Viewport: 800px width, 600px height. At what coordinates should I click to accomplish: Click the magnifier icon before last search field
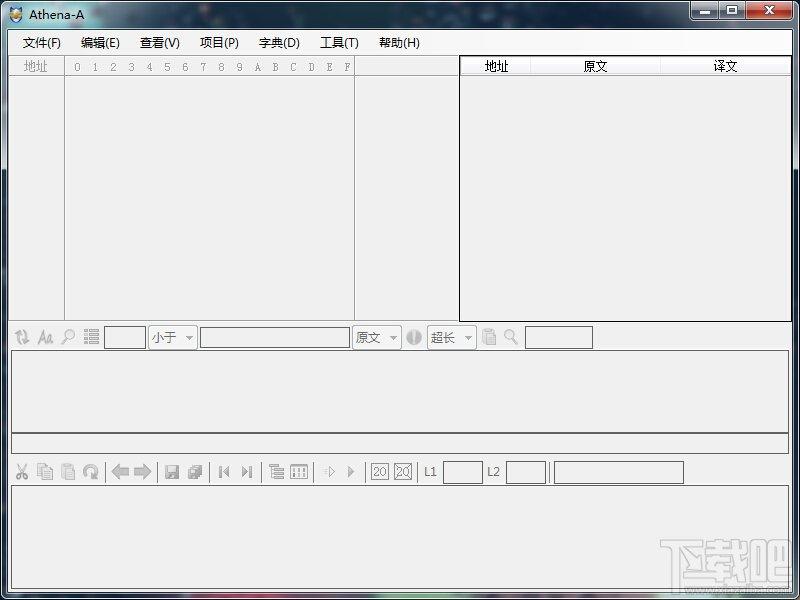point(511,337)
